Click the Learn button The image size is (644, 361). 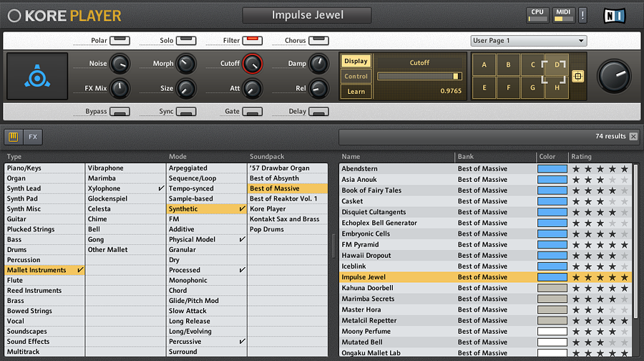[x=356, y=91]
